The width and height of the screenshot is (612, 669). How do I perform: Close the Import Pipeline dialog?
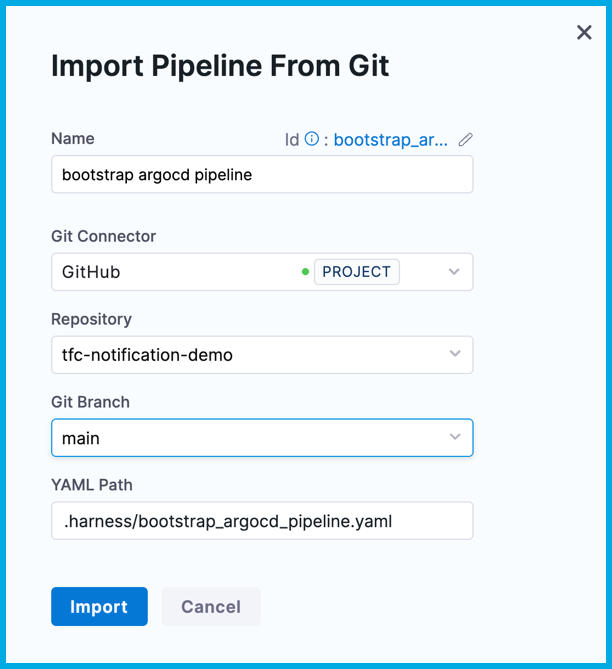584,33
